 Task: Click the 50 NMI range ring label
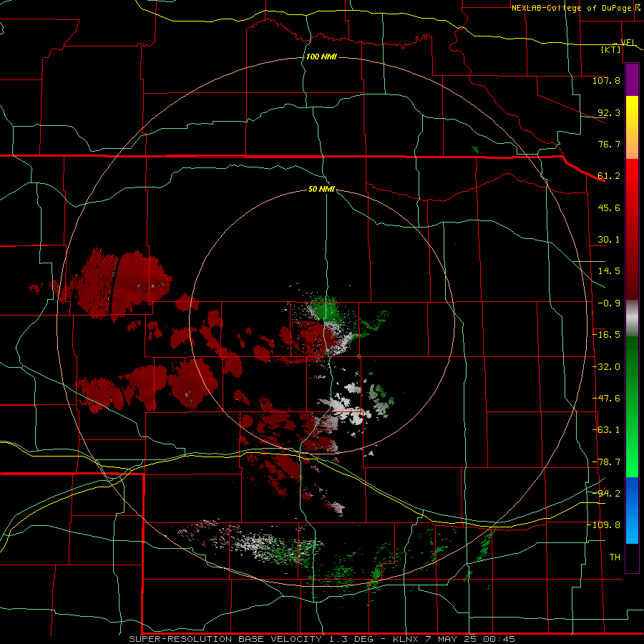click(321, 189)
